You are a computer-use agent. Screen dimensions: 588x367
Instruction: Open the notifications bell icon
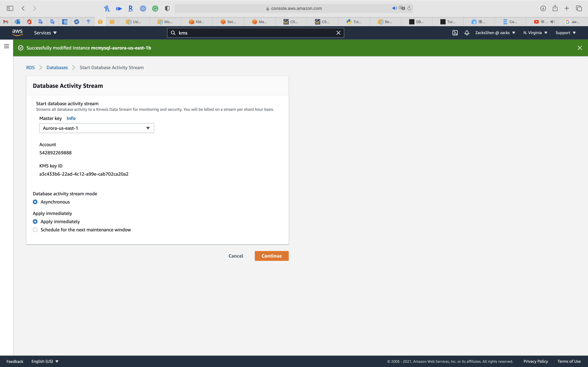pos(467,33)
